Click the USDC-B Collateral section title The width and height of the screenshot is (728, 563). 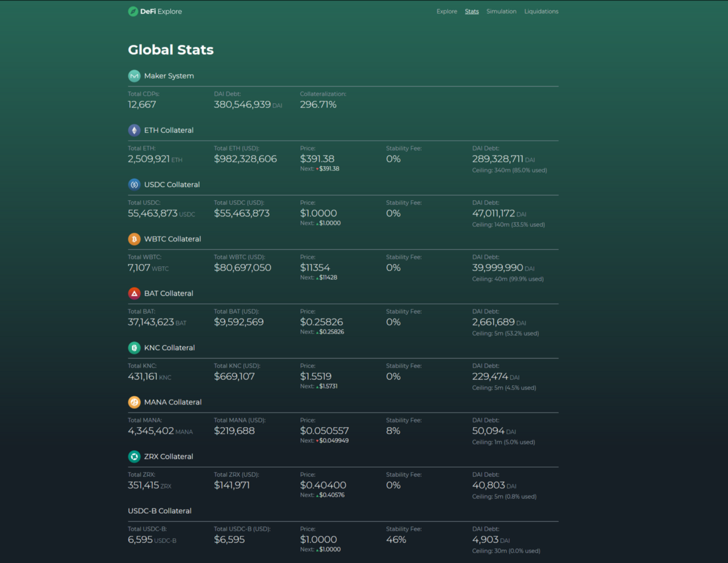160,511
